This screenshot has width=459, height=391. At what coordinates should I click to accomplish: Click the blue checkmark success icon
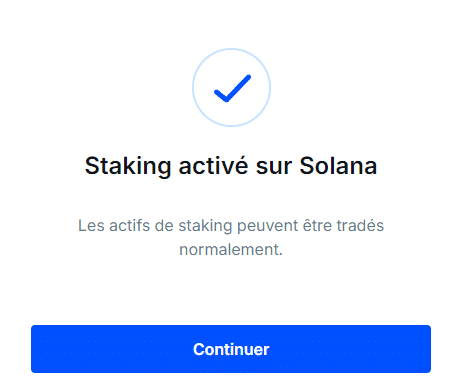pyautogui.click(x=232, y=88)
